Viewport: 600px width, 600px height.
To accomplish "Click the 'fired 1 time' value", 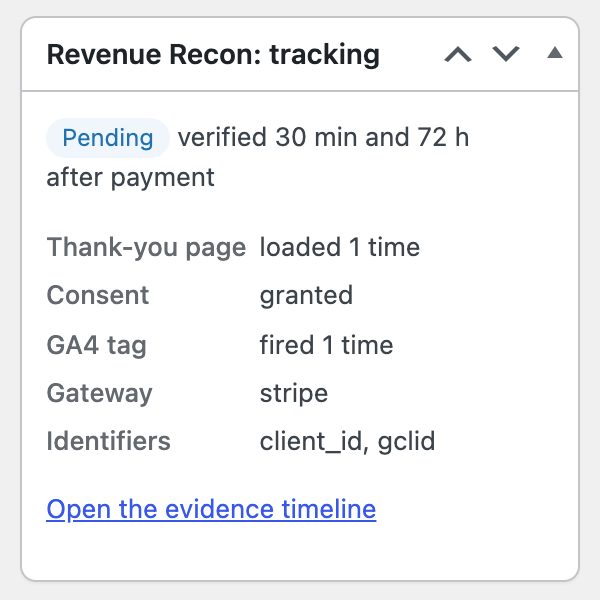I will coord(326,345).
